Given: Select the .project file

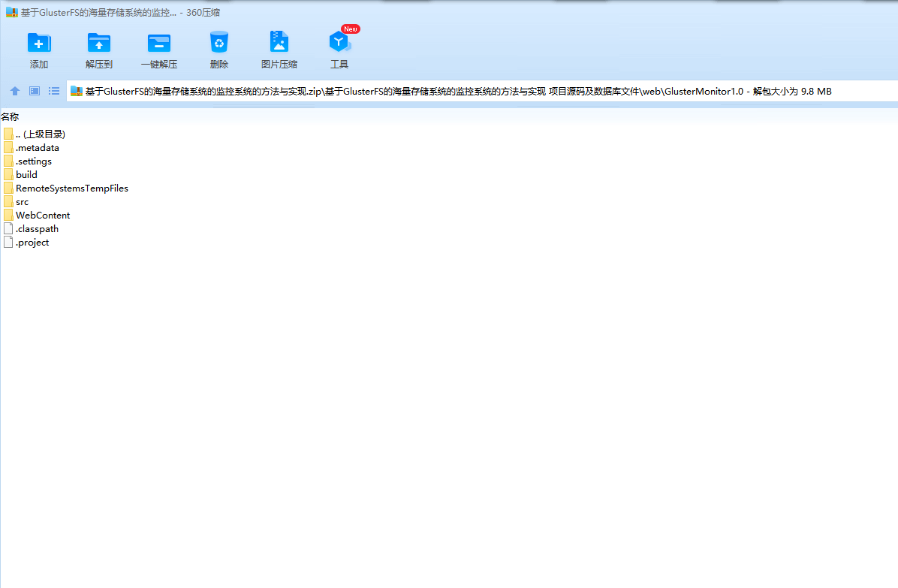Looking at the screenshot, I should tap(26, 243).
